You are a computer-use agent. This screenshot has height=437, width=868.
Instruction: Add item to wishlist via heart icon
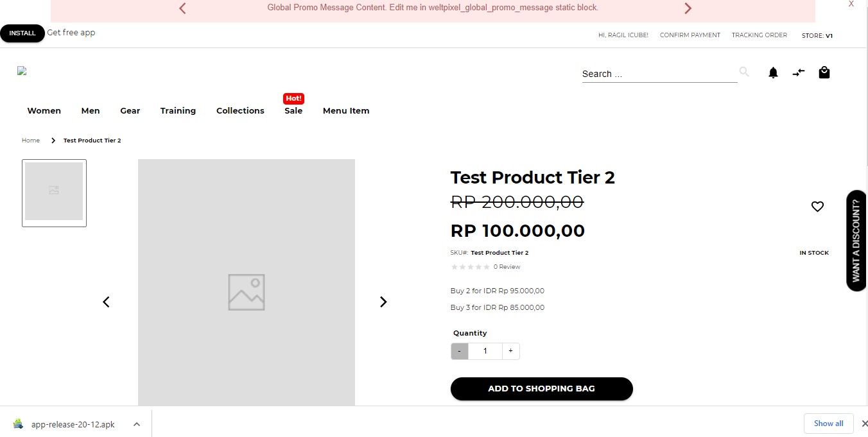tap(817, 206)
